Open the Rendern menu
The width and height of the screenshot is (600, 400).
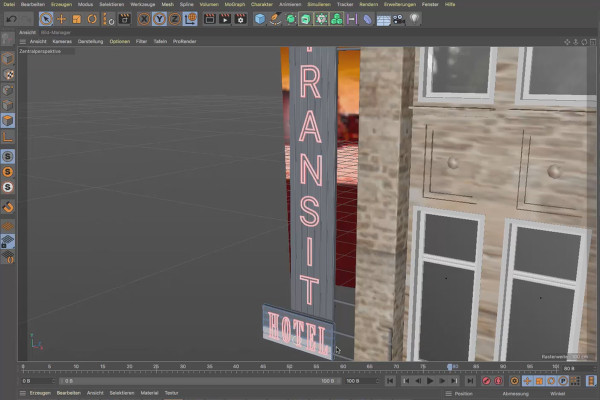pos(368,4)
